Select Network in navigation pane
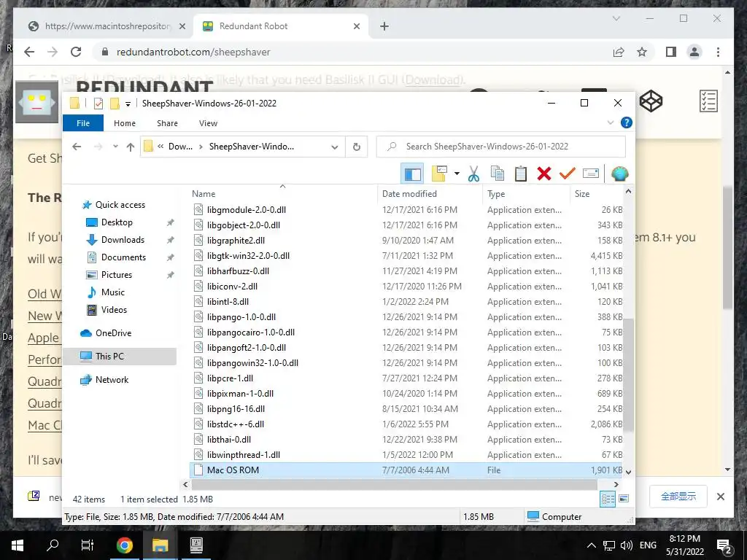 click(112, 379)
